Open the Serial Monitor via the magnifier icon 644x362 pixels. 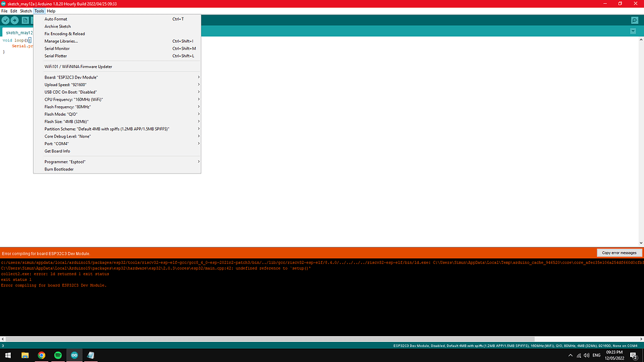click(635, 20)
